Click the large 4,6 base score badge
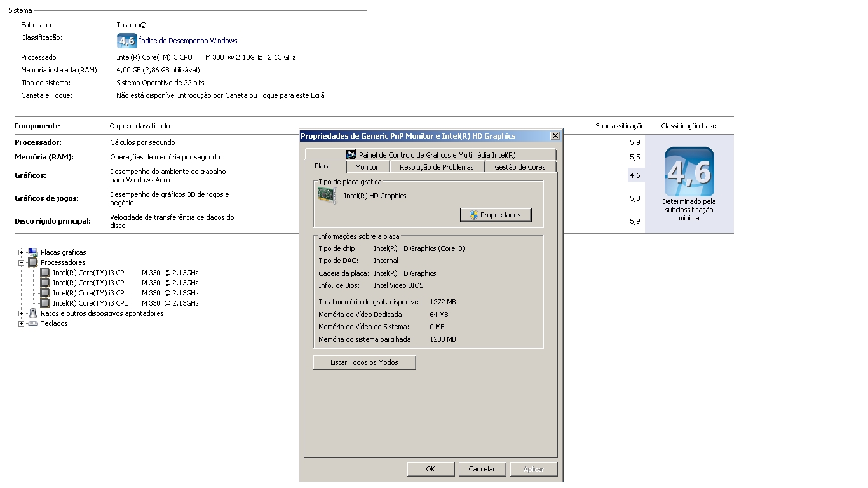This screenshot has width=868, height=488. coord(689,172)
